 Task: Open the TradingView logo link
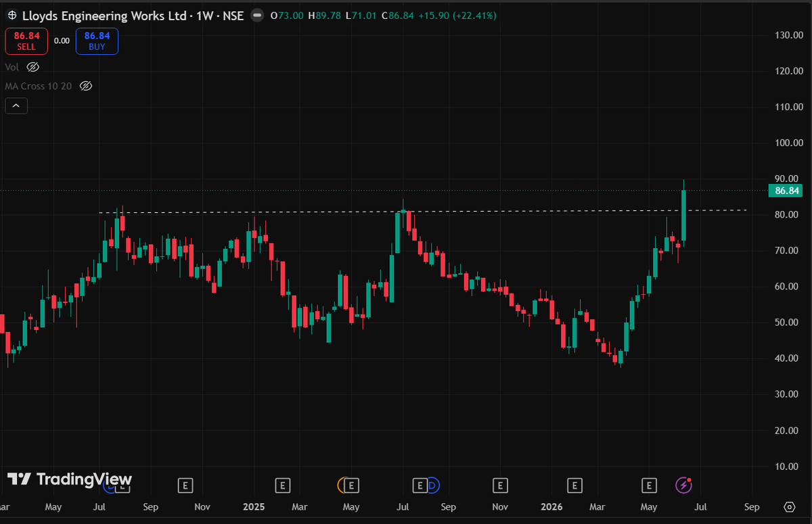tap(70, 479)
